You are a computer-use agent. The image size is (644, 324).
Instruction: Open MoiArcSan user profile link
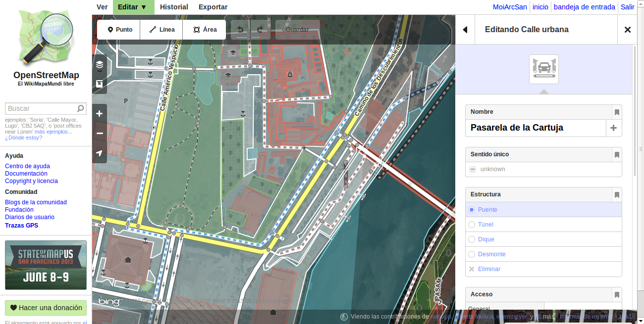pyautogui.click(x=510, y=7)
